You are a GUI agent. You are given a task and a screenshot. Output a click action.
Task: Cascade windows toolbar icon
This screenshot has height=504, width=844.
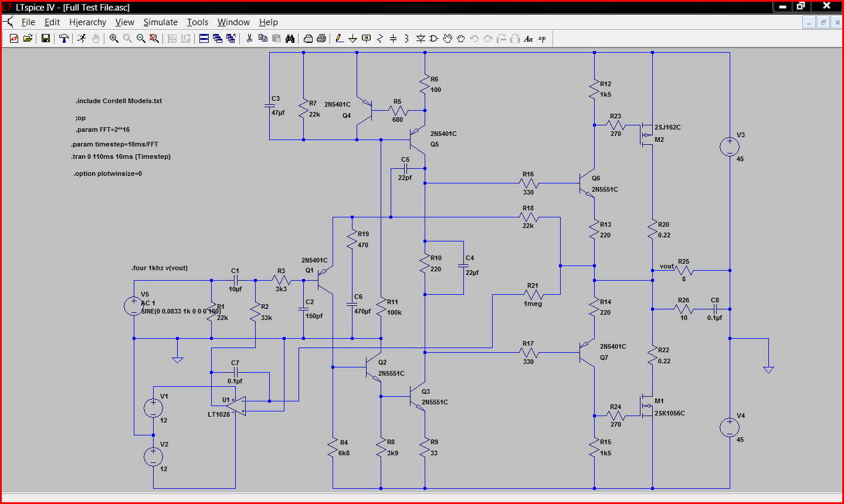217,39
